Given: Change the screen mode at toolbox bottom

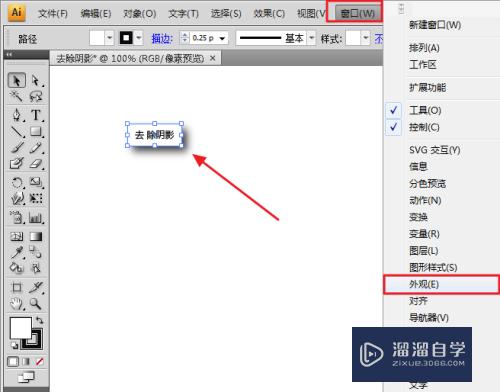Looking at the screenshot, I should (x=26, y=377).
